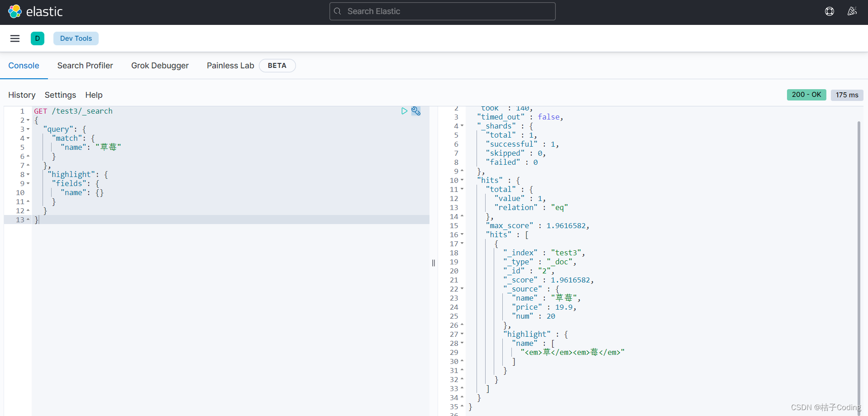Open the hamburger navigation menu
868x416 pixels.
click(15, 38)
